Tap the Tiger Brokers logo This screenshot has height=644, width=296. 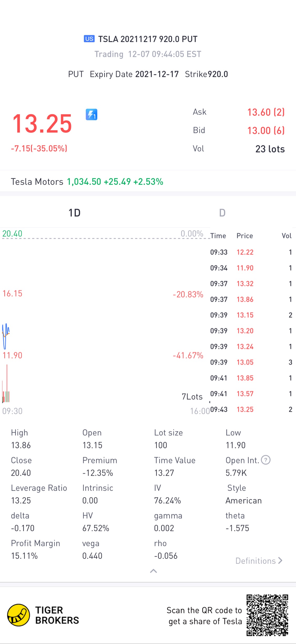point(43,615)
